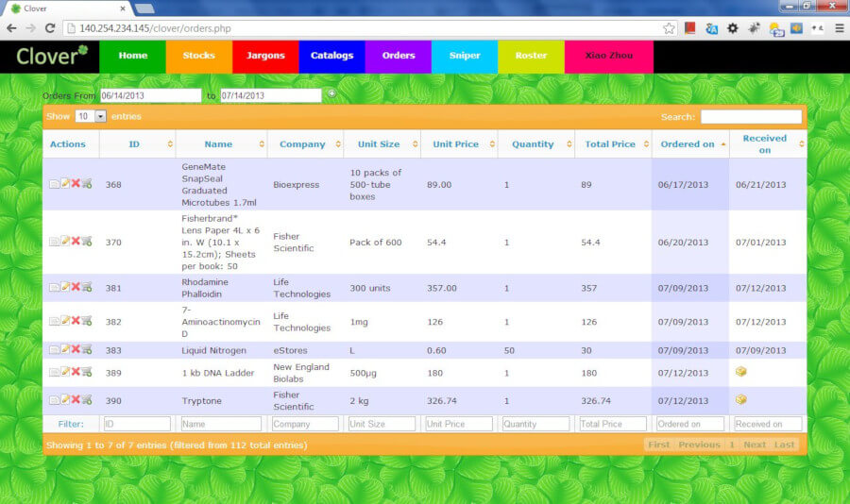Click Next pagination button
Viewport: 850px width, 504px height.
pyautogui.click(x=755, y=445)
